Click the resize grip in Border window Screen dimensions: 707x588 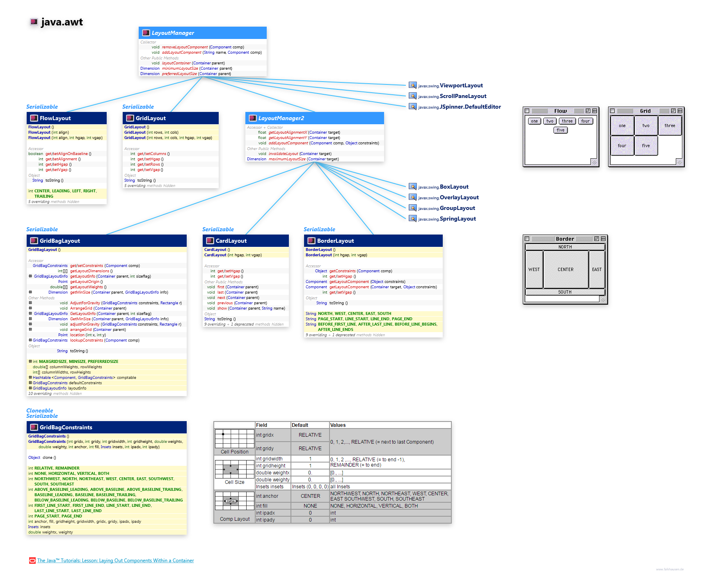pos(602,299)
